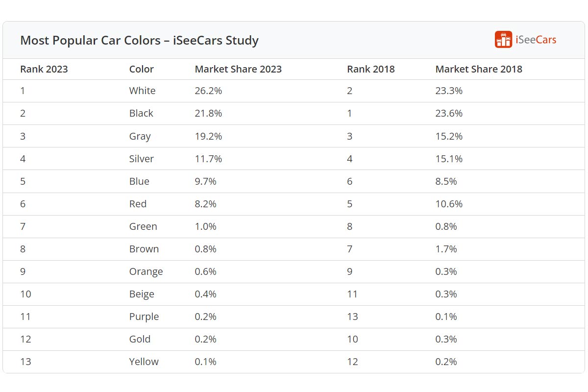This screenshot has width=588, height=392.
Task: Select the 'White' color cell
Action: pos(142,91)
